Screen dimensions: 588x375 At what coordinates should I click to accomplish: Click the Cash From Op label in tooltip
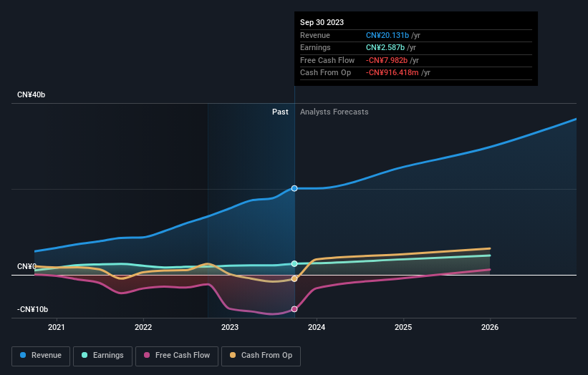click(x=325, y=73)
